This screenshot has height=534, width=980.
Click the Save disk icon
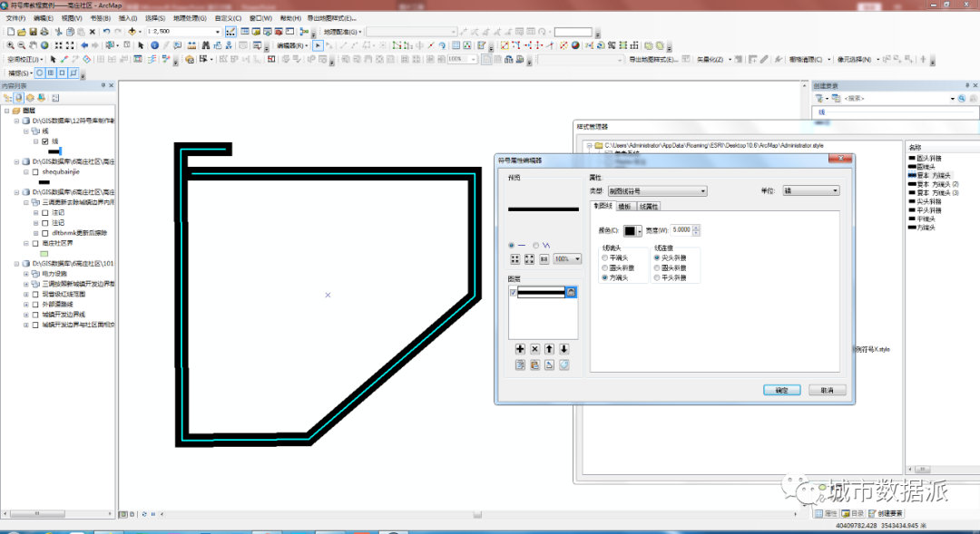tap(34, 31)
